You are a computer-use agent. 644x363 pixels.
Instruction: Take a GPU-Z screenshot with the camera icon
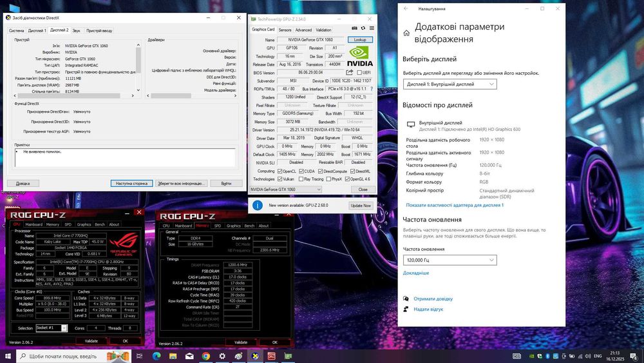tap(354, 28)
